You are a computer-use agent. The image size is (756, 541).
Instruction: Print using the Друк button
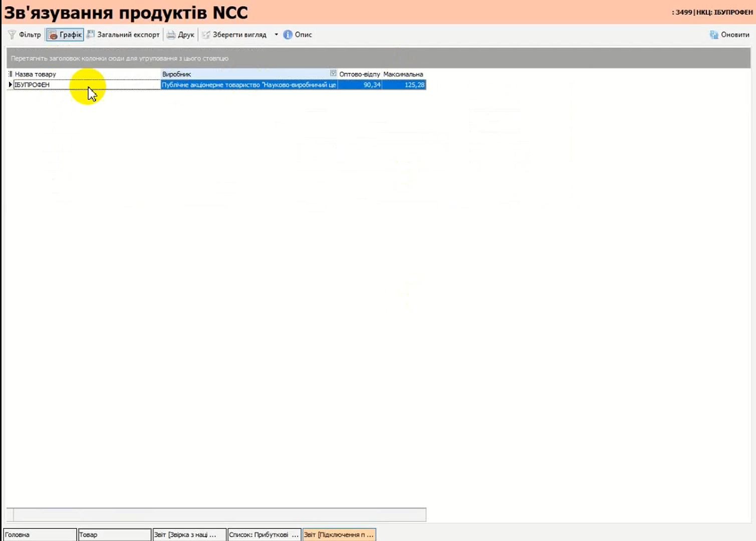tap(180, 35)
